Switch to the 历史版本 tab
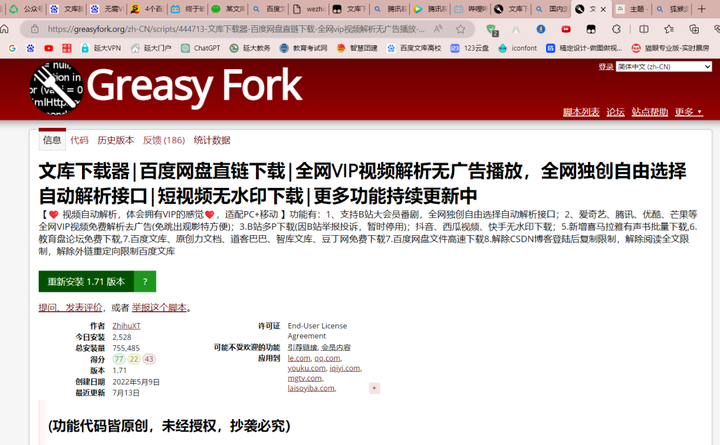Viewport: 720px width, 445px height. (x=116, y=140)
